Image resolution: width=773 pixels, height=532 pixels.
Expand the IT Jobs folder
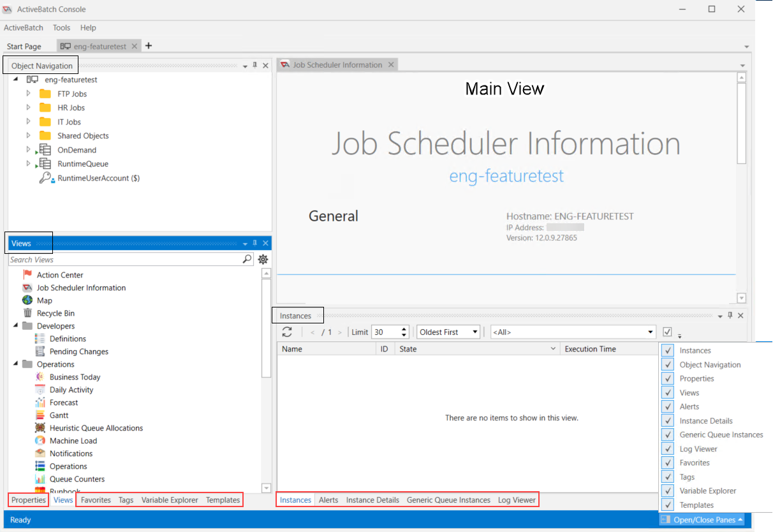[x=28, y=122]
